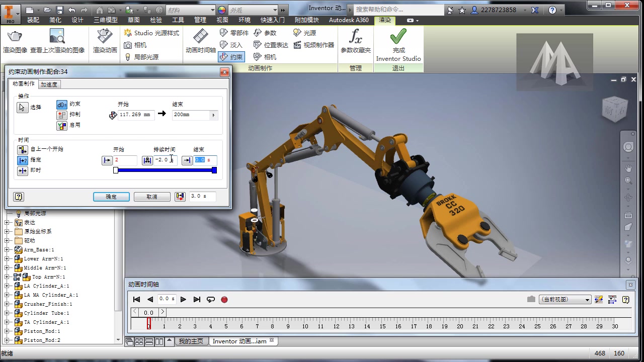This screenshot has width=644, height=362.
Task: Expand the Lower Arm-N:1 tree node
Action: click(7, 259)
